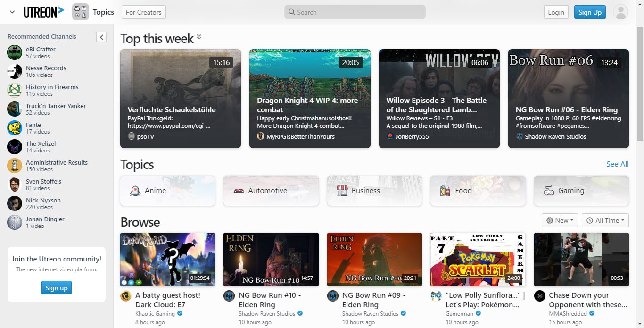
Task: Open NG Bow Run #09 thumbnail
Action: coord(374,260)
